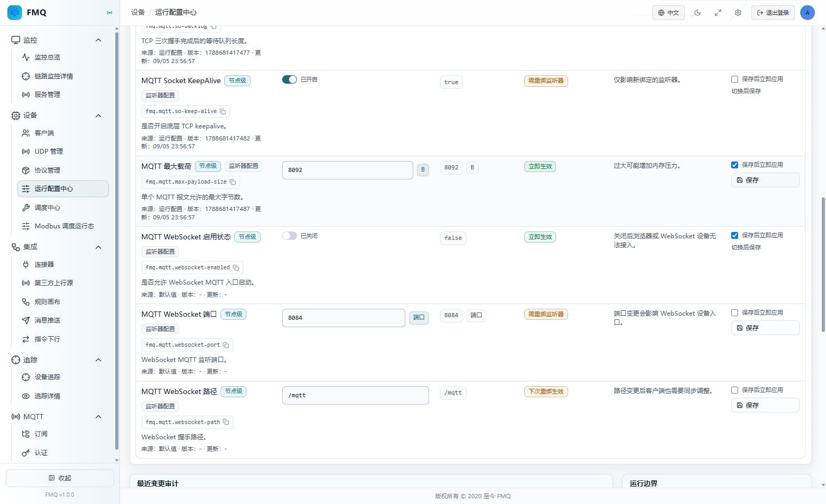
Task: Open 链路监控详情 in sidebar
Action: 63,76
